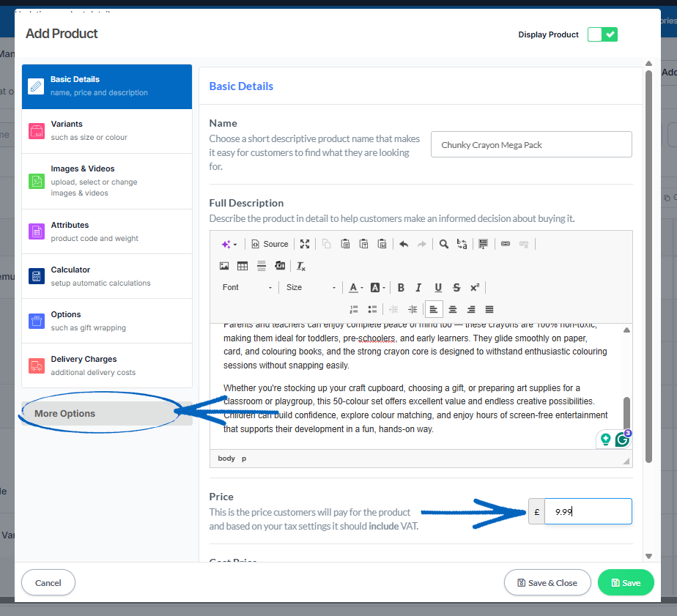The width and height of the screenshot is (677, 616).
Task: Switch editor to Source view
Action: (x=270, y=244)
